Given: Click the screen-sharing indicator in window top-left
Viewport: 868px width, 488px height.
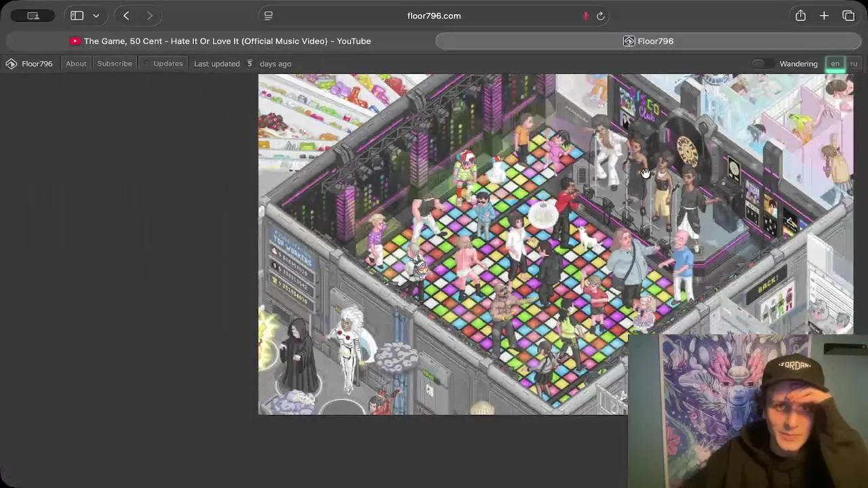Looking at the screenshot, I should [x=33, y=16].
